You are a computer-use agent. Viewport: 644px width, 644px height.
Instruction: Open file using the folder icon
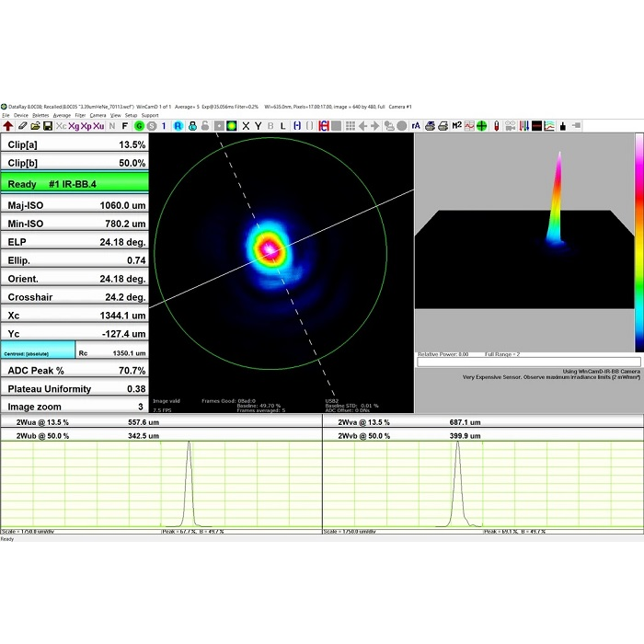coord(34,126)
